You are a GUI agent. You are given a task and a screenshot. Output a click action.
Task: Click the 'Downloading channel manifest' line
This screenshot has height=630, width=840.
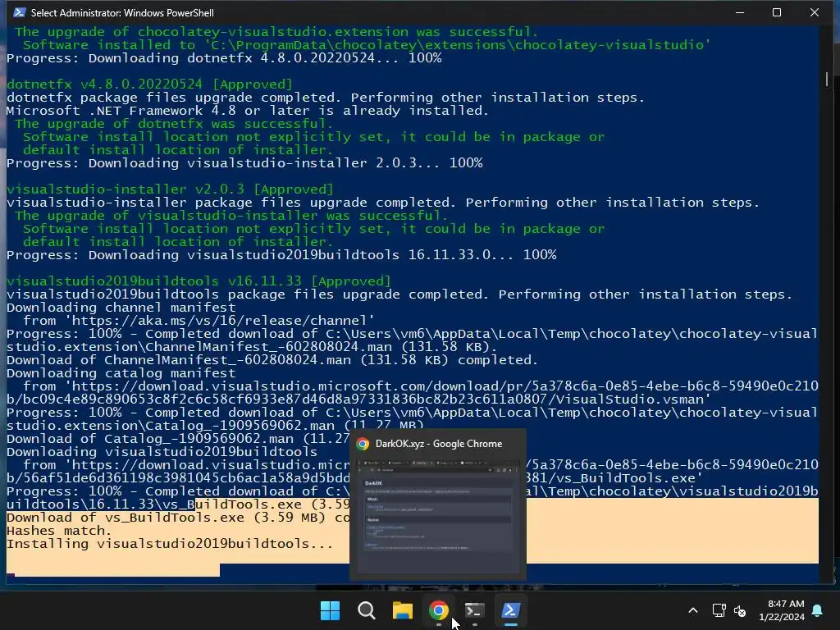[x=121, y=308]
